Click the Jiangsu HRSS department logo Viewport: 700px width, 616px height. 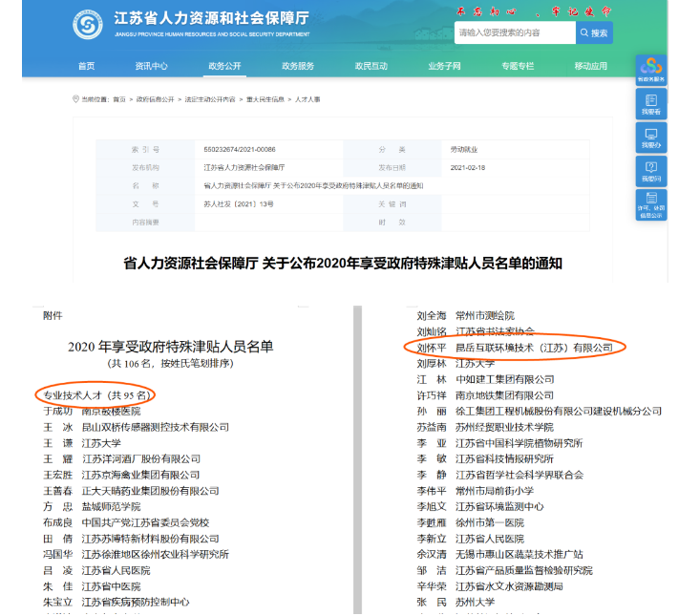[88, 26]
